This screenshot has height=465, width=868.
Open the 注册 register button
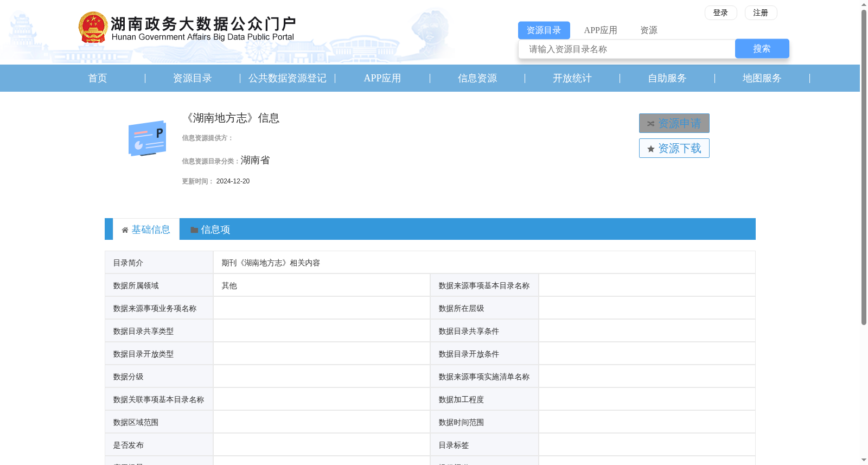[x=761, y=12]
